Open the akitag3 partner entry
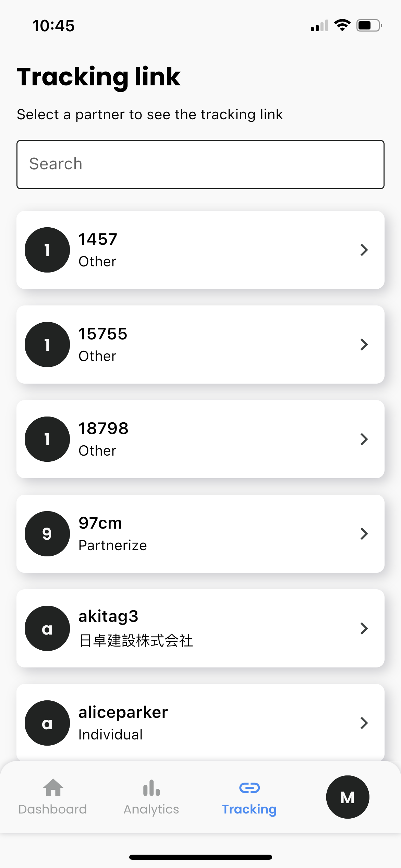The image size is (401, 868). (x=200, y=628)
